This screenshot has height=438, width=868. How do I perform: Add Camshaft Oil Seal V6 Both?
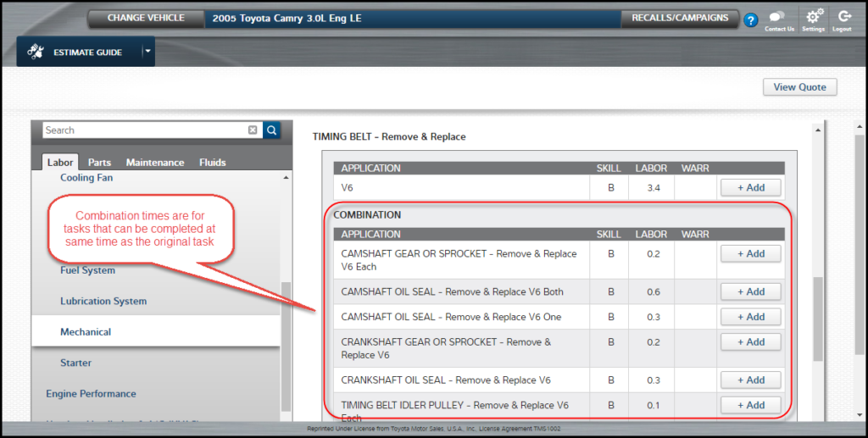tap(750, 291)
